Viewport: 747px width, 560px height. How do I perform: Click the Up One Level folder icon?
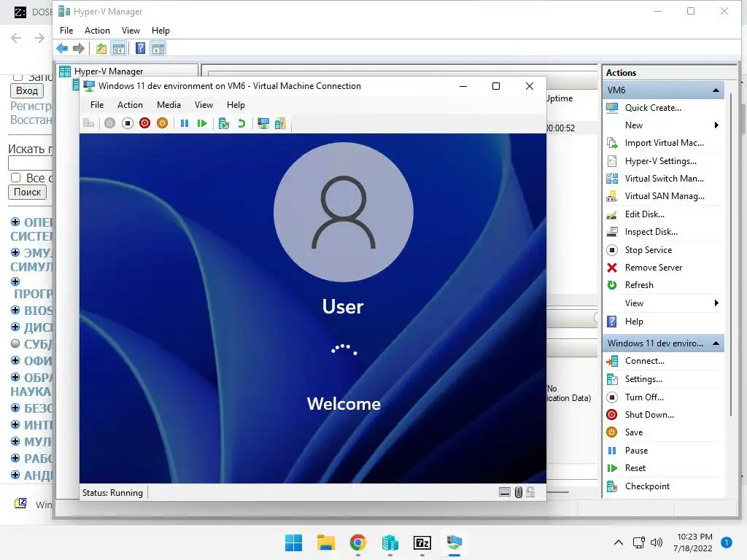pos(101,48)
